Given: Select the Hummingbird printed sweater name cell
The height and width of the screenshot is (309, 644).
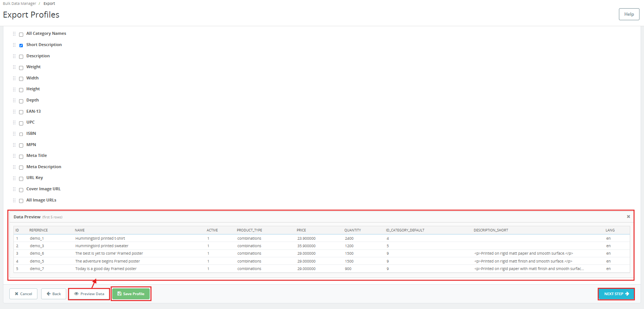Looking at the screenshot, I should (x=102, y=246).
